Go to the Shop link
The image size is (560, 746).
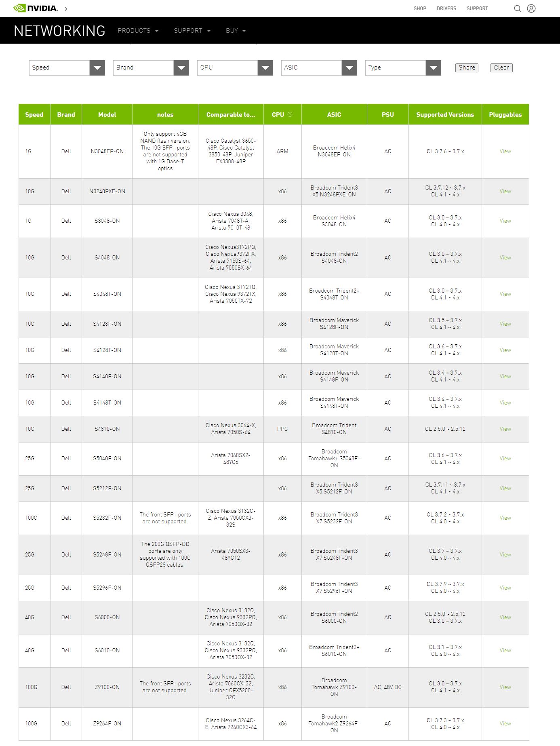pos(420,8)
